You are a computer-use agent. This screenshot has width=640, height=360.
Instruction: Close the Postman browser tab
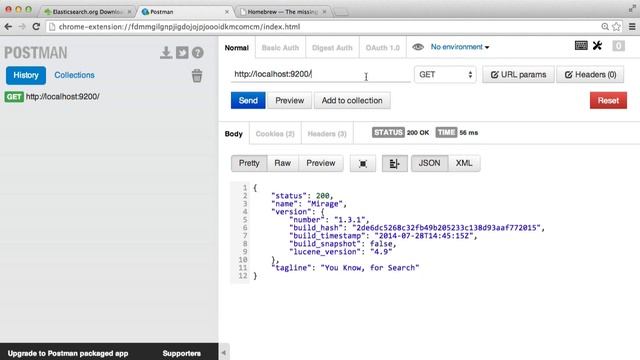tap(227, 12)
